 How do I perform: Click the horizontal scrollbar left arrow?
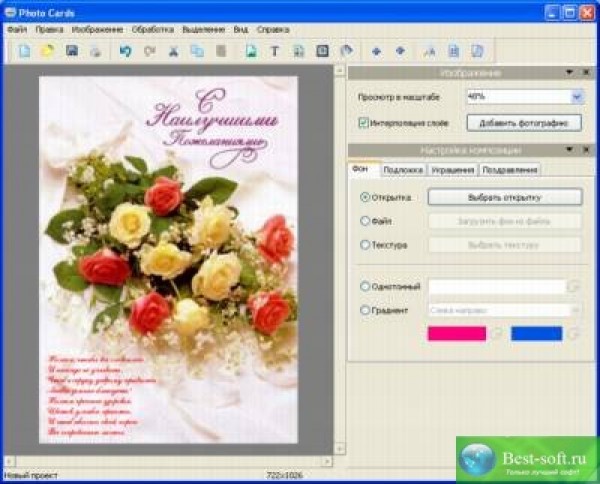click(x=9, y=461)
